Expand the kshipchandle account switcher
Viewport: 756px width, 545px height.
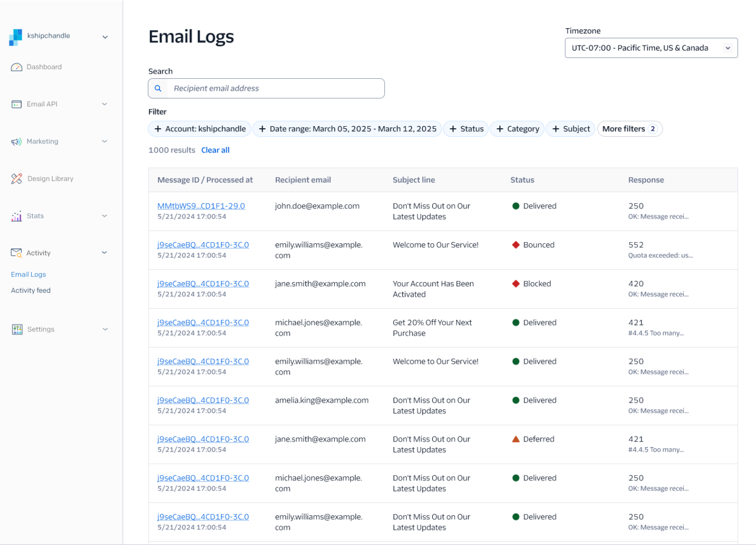pos(105,37)
